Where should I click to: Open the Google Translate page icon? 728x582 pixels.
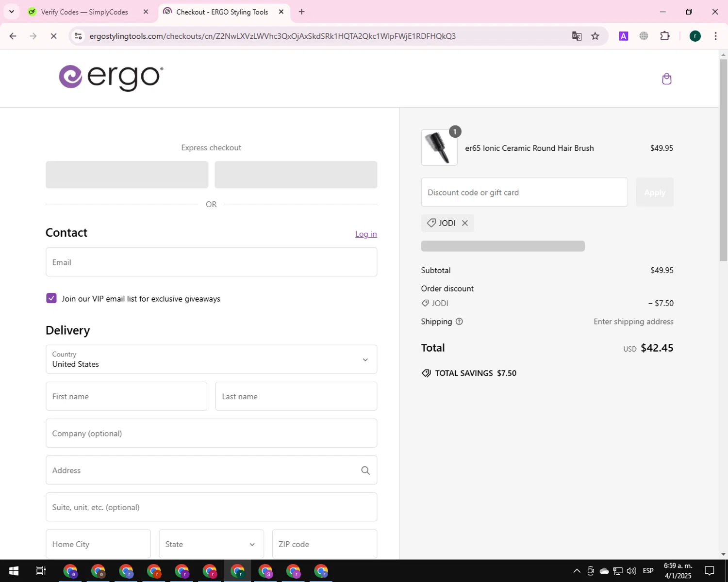point(577,36)
